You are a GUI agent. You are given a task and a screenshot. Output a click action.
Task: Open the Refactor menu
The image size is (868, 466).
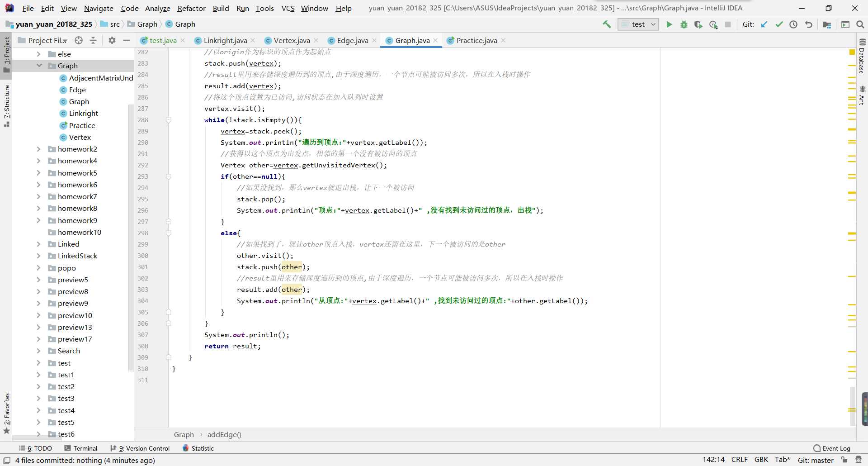[x=191, y=8]
